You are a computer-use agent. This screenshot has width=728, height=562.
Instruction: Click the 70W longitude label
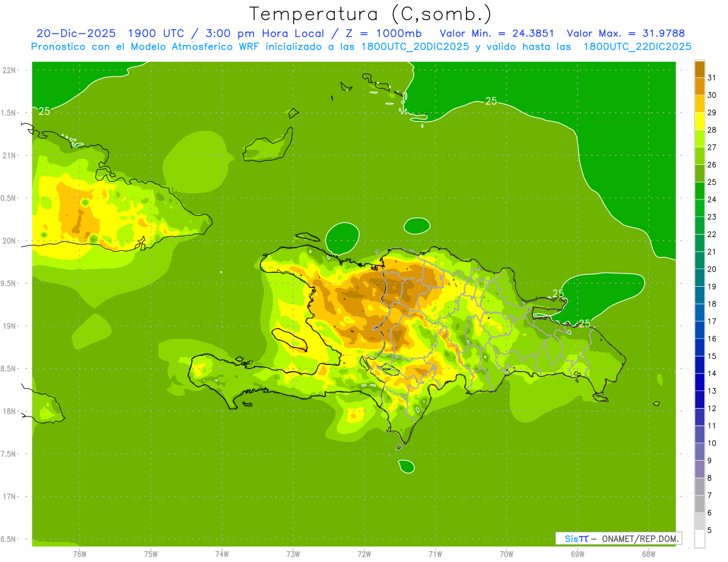tap(507, 554)
